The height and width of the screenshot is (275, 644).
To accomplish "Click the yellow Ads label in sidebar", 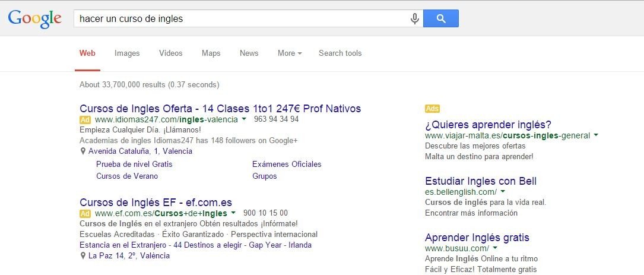I will (432, 109).
